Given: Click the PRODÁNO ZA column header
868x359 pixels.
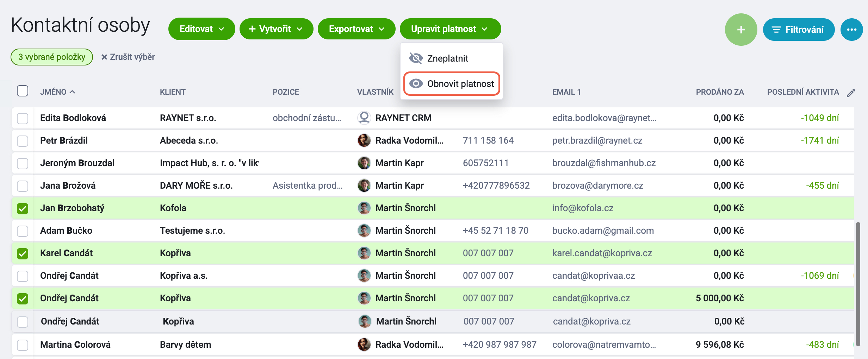Looking at the screenshot, I should [720, 92].
